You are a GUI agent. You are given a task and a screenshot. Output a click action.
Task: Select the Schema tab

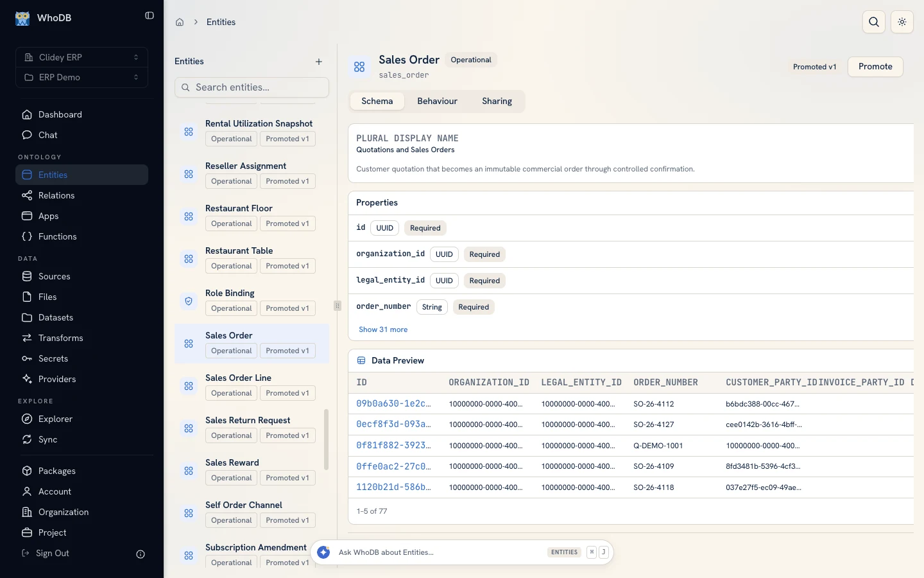(377, 101)
